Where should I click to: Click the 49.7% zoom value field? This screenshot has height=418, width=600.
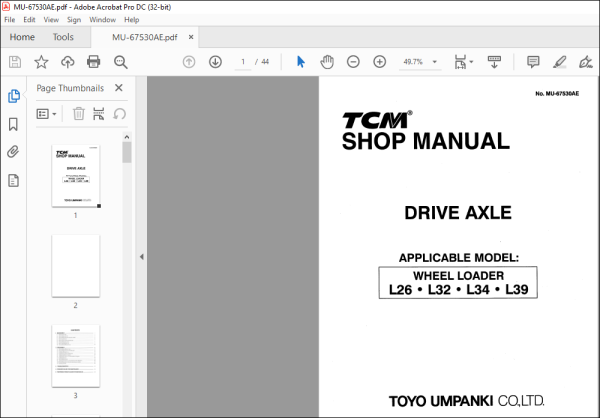click(413, 62)
